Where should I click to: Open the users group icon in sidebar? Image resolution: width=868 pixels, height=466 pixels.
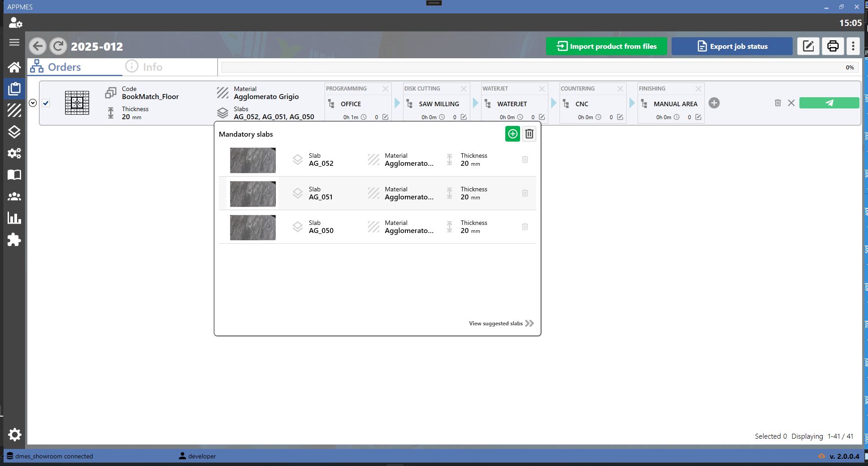(x=14, y=196)
